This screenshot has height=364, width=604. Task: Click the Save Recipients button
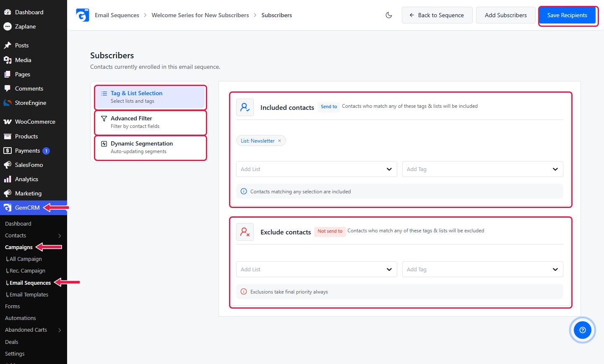click(567, 15)
